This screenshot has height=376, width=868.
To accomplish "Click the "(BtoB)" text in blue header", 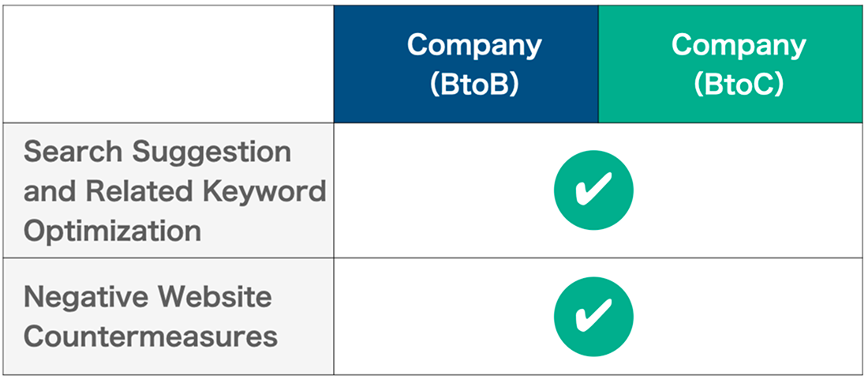I will 473,84.
